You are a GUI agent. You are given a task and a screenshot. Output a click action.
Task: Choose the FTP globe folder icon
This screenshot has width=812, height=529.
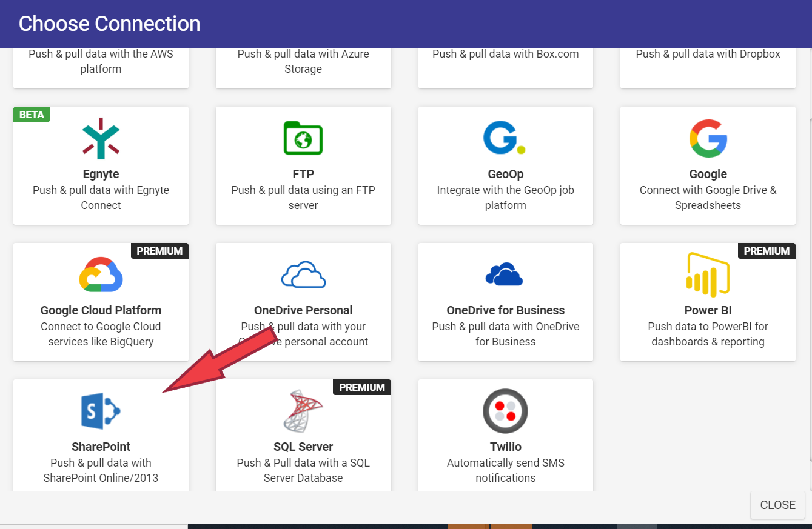click(303, 138)
